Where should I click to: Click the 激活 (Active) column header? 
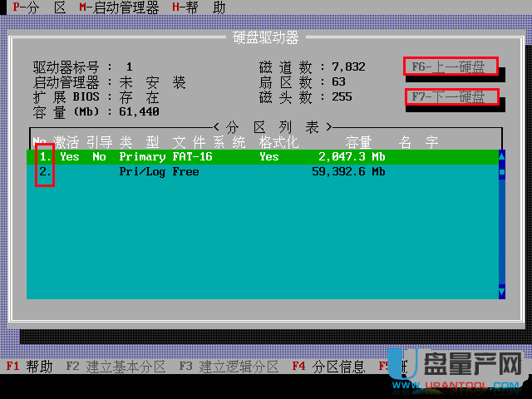[66, 142]
